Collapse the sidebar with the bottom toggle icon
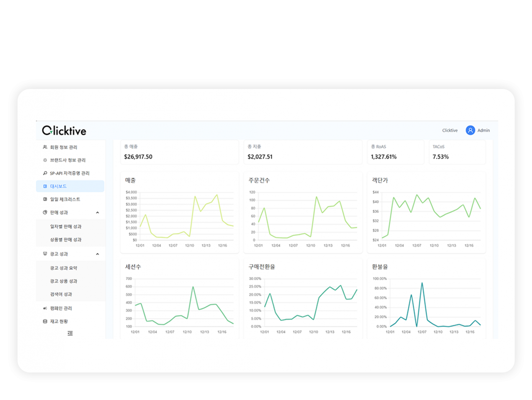Image resolution: width=532 pixels, height=400 pixels. [x=70, y=333]
